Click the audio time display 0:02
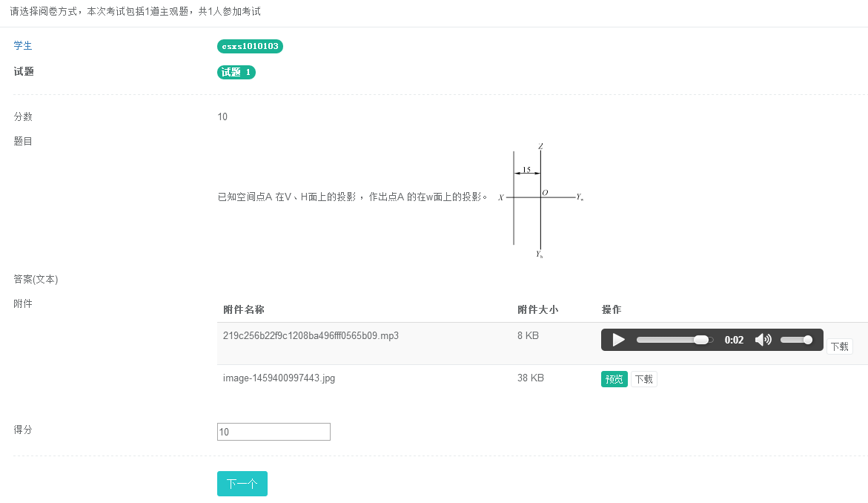The width and height of the screenshot is (868, 503). tap(734, 340)
